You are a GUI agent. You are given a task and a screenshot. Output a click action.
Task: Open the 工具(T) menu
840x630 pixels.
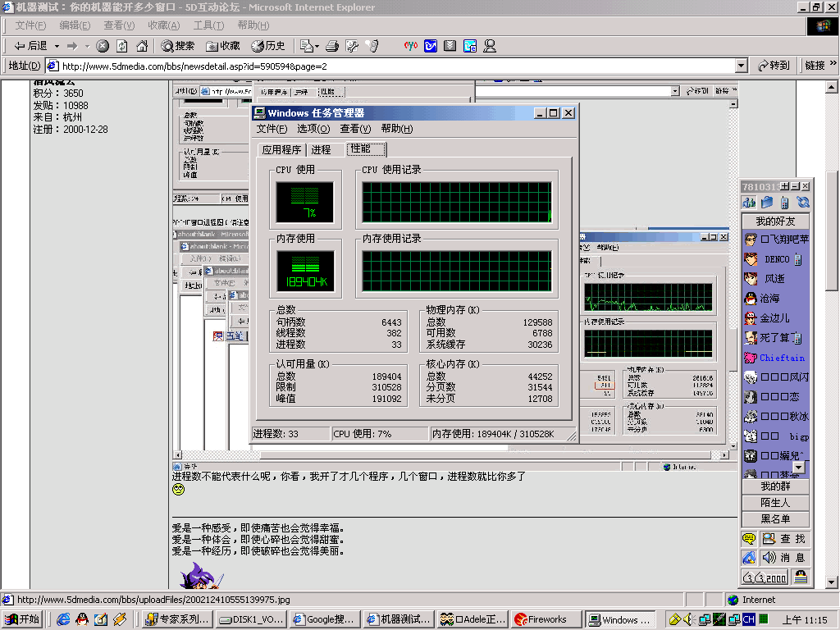(208, 25)
